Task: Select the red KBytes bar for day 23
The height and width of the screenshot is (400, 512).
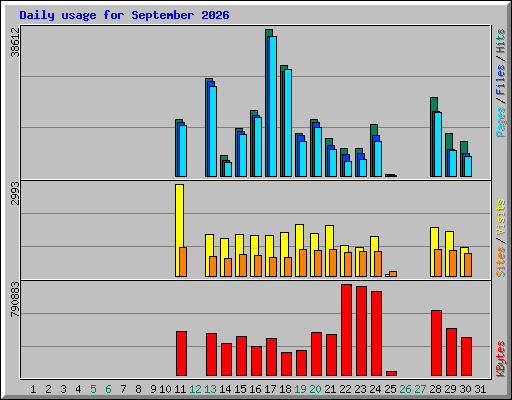Action: tap(362, 331)
